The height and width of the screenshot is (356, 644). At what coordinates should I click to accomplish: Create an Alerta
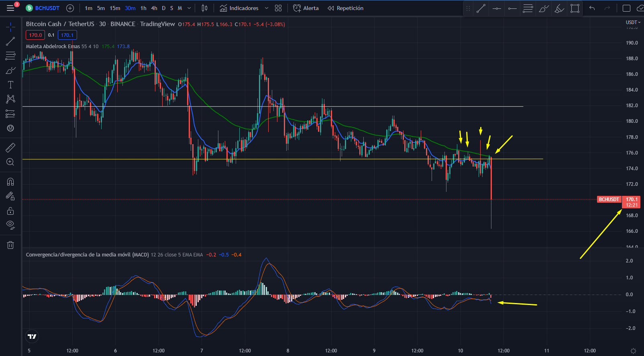[306, 8]
